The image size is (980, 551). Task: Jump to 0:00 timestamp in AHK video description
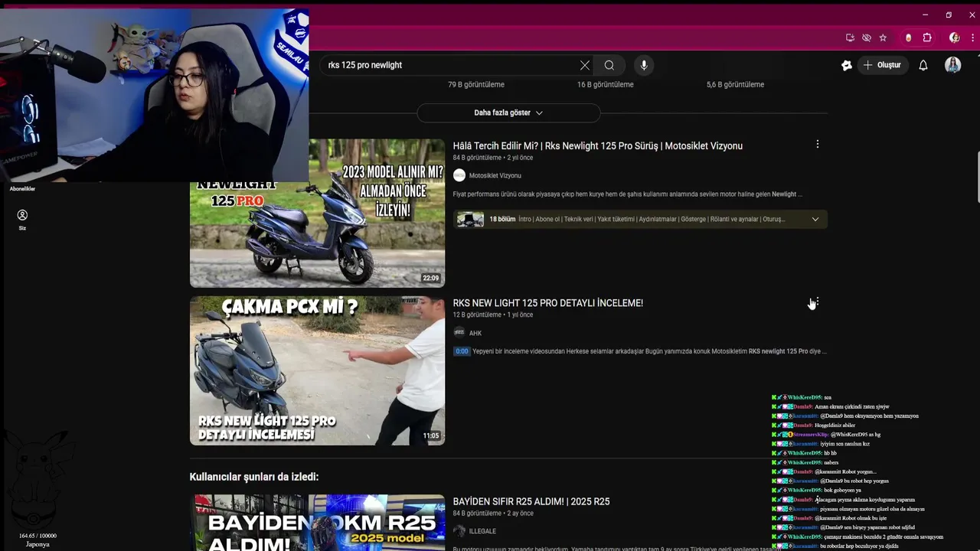462,351
